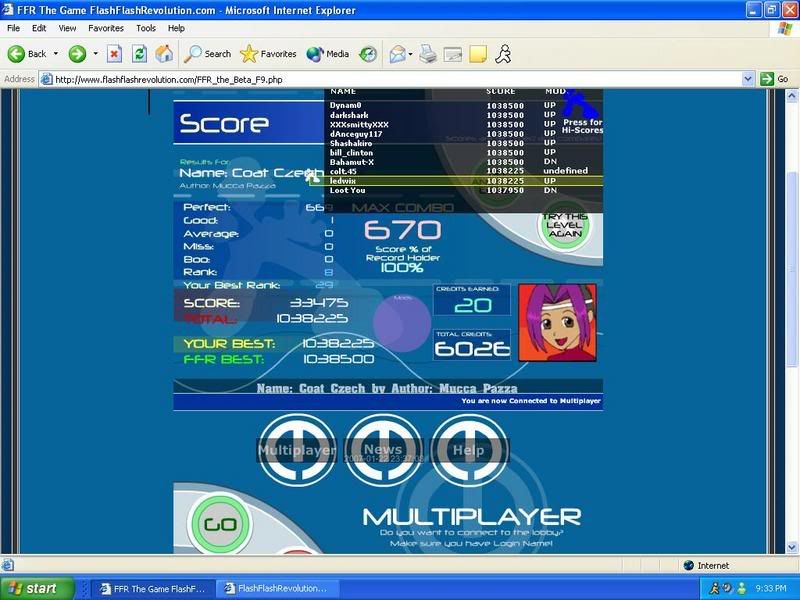
Task: Refresh the page using the Refresh icon
Action: click(139, 54)
